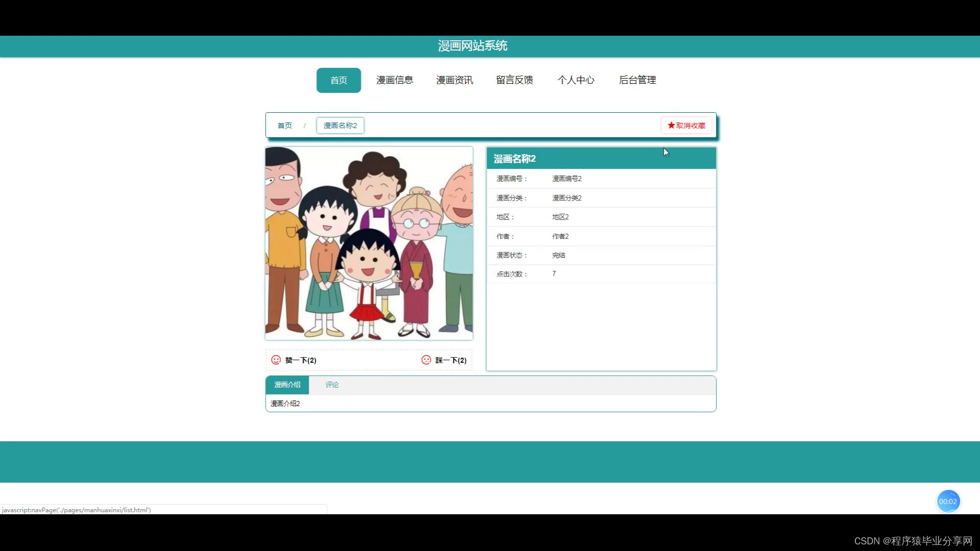Click the red star favorite icon

click(671, 126)
